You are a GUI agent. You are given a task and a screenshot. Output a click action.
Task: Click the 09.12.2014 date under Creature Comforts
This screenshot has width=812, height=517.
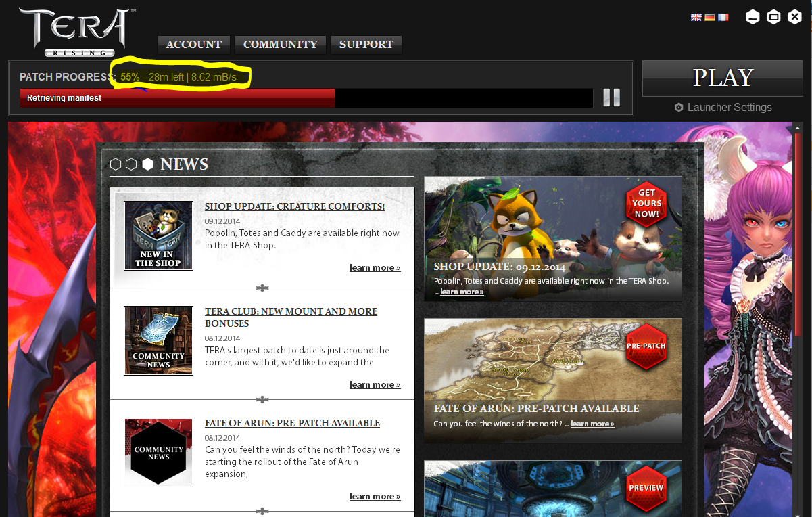coord(222,221)
